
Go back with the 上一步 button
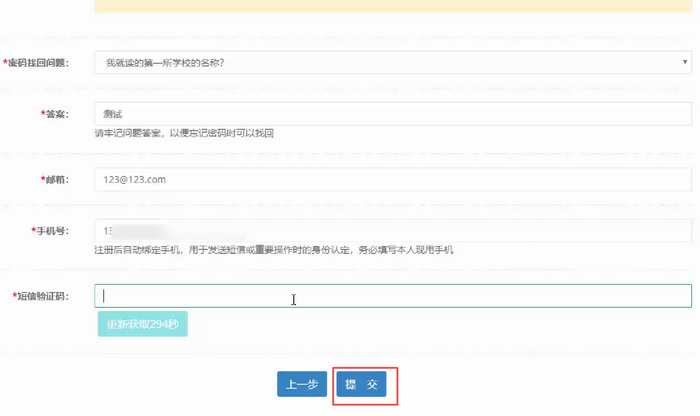click(302, 385)
